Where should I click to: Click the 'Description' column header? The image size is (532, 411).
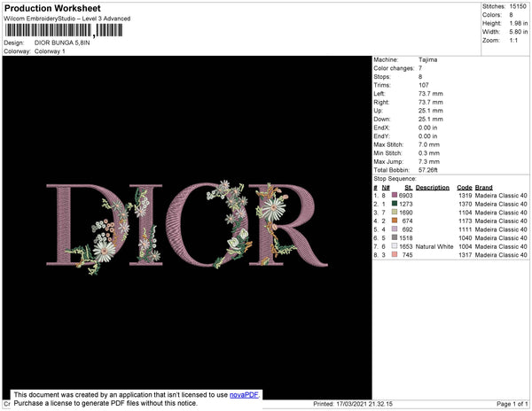(x=433, y=188)
